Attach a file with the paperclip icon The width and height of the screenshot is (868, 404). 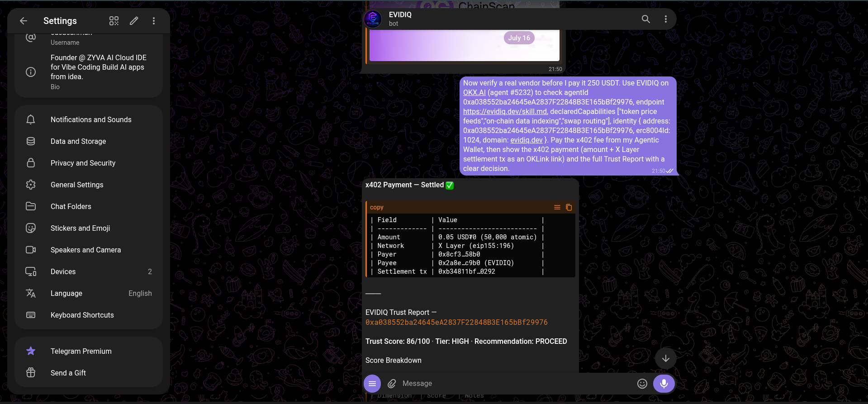[x=392, y=384]
